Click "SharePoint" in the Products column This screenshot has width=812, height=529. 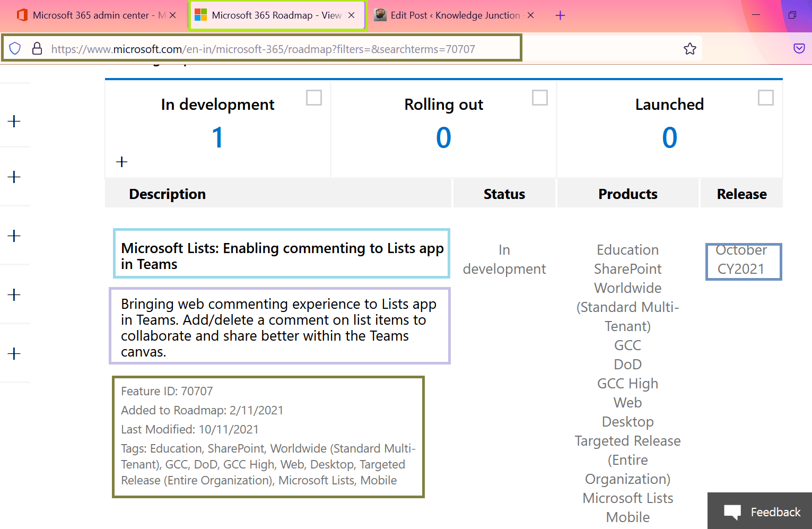628,269
